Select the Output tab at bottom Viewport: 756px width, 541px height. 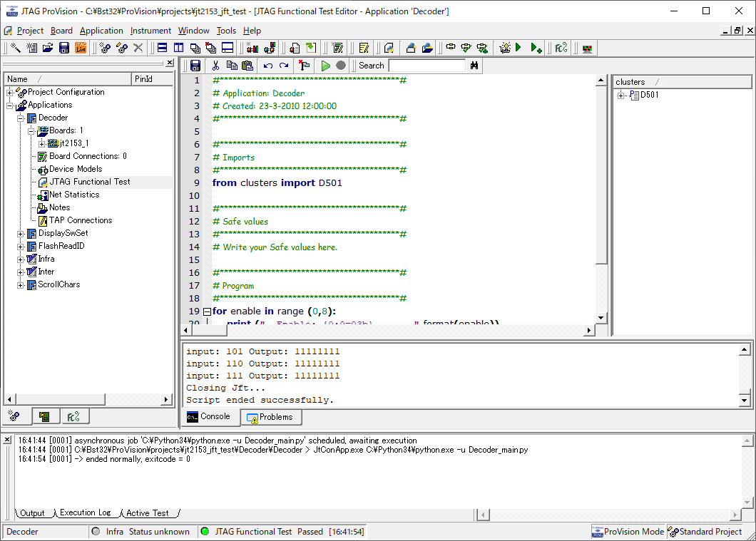click(x=32, y=513)
